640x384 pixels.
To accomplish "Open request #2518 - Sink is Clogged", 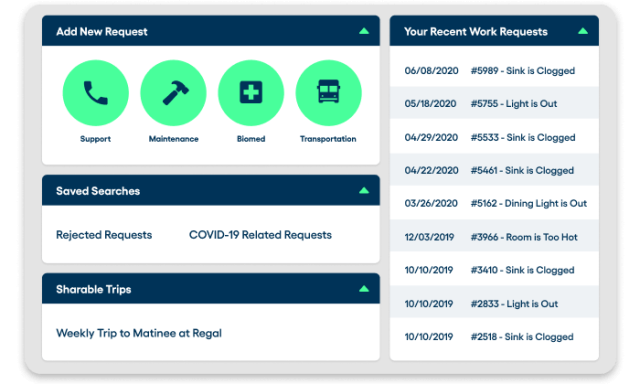I will tap(522, 337).
